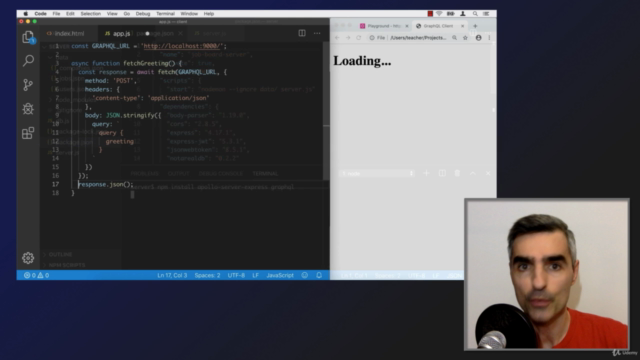The image size is (640, 360).
Task: Open the Window menu
Action: point(189,13)
